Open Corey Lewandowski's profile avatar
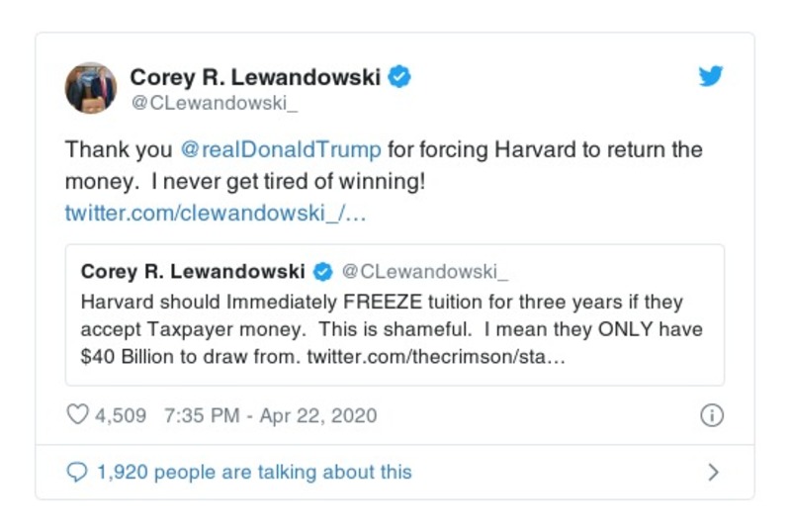This screenshot has height=532, width=790. [91, 88]
